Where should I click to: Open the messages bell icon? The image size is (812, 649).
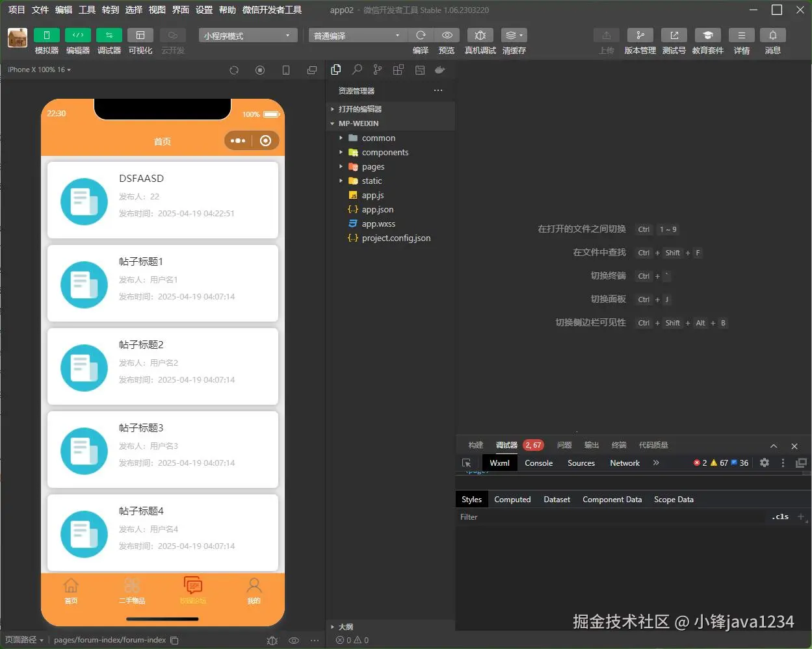point(772,35)
